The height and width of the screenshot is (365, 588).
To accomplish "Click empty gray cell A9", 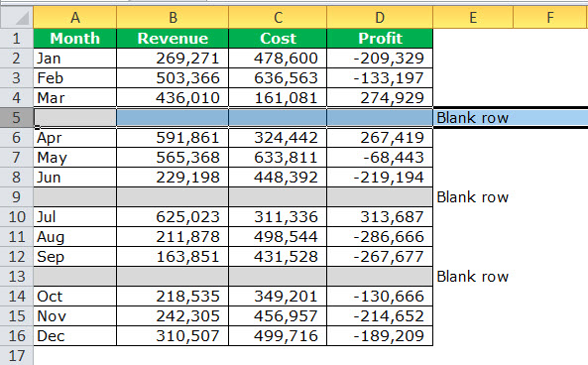I will pyautogui.click(x=75, y=197).
